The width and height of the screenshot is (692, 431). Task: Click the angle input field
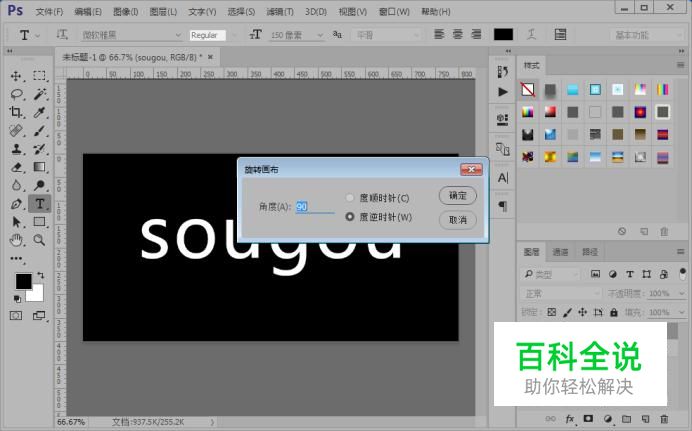click(x=315, y=206)
